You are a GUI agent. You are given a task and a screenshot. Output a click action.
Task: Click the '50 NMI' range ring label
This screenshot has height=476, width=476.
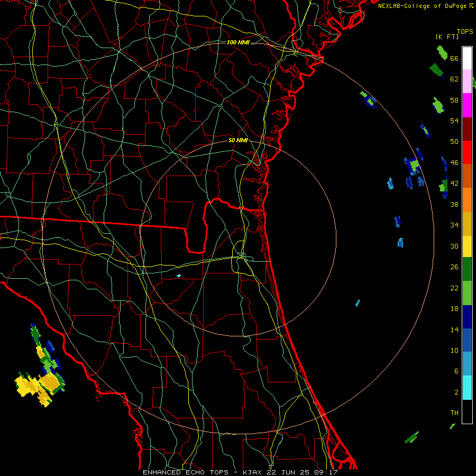(238, 140)
